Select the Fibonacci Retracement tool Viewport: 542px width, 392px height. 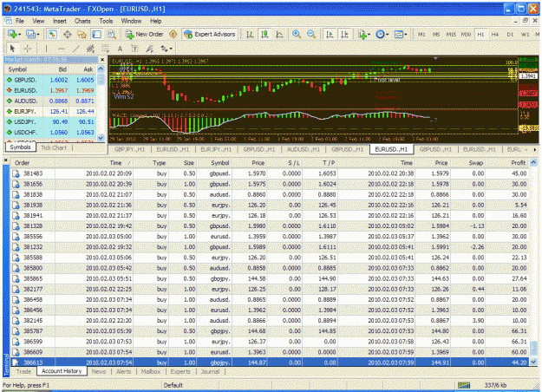[105, 49]
